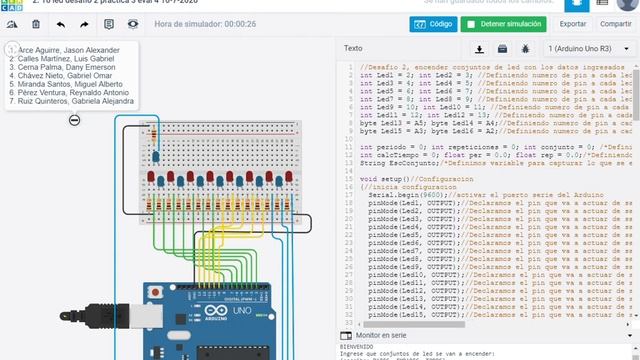The width and height of the screenshot is (640, 360).
Task: Open the Arduino Uno R3 device dropdown
Action: tap(589, 49)
